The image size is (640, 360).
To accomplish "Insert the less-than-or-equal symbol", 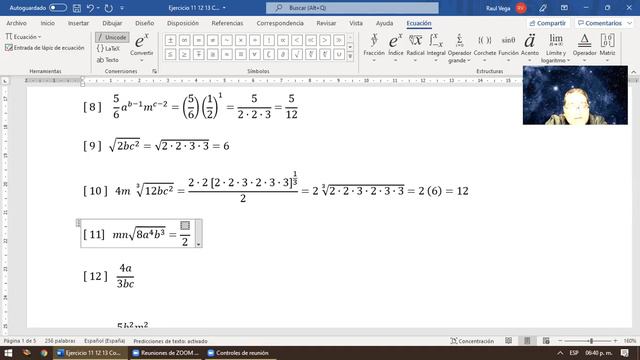I will pos(170,54).
